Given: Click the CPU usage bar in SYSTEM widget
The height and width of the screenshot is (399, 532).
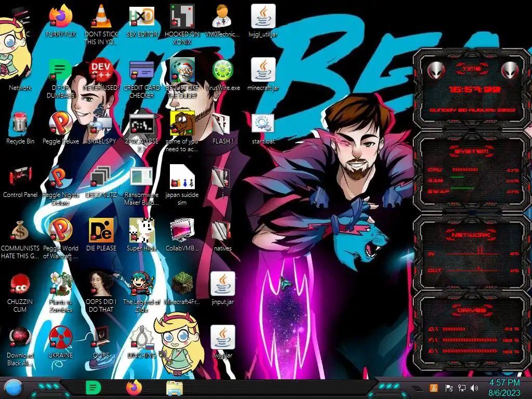Looking at the screenshot, I should pyautogui.click(x=464, y=169).
